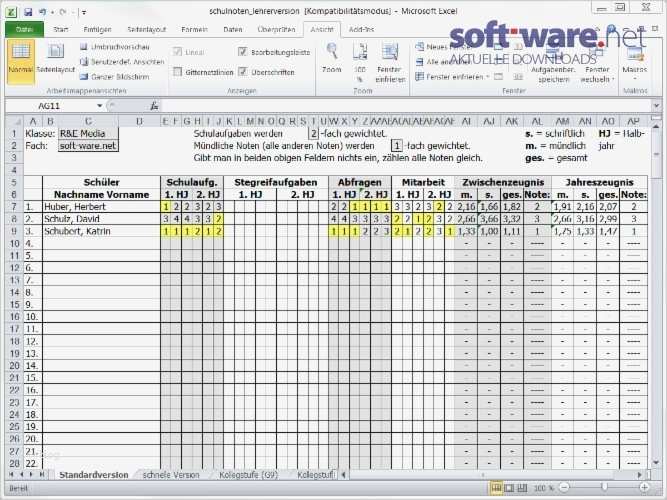Viewport: 667px width, 500px height.
Task: Toggle the Überschriften checkbox
Action: [x=242, y=72]
